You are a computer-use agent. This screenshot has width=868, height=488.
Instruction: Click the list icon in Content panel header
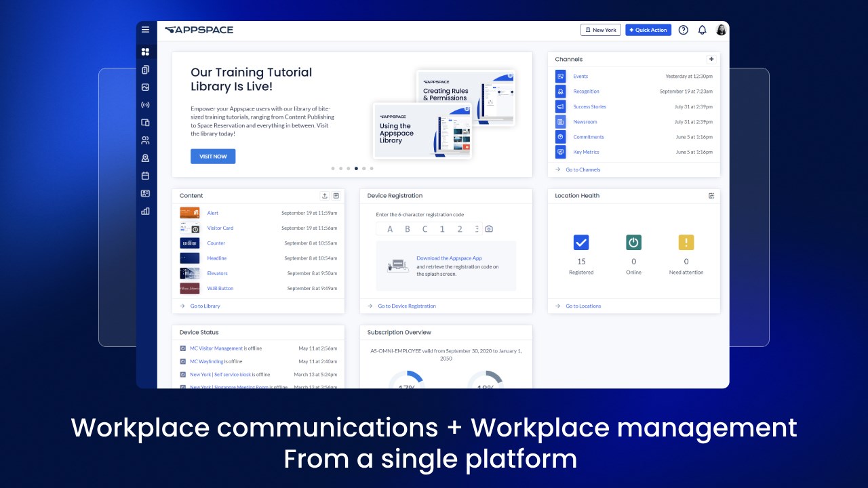point(336,195)
